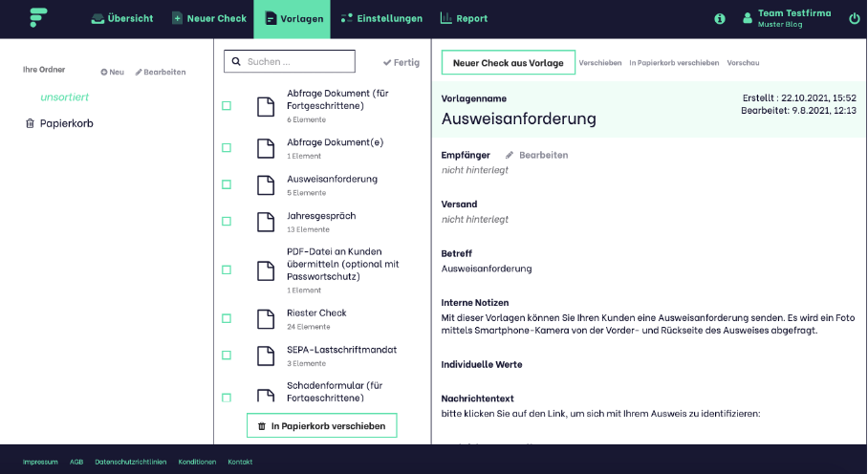Click bottom In Papierkorb verschieben button

pyautogui.click(x=321, y=426)
